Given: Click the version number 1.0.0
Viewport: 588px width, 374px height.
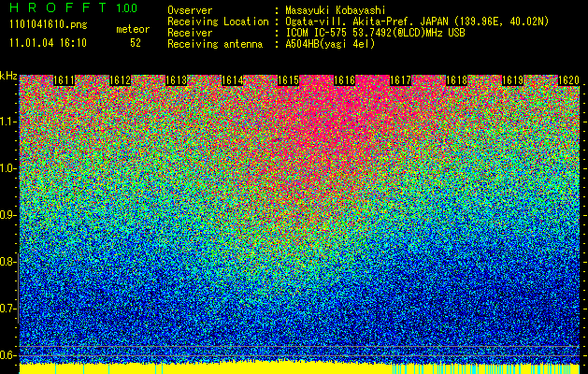Looking at the screenshot, I should point(127,8).
